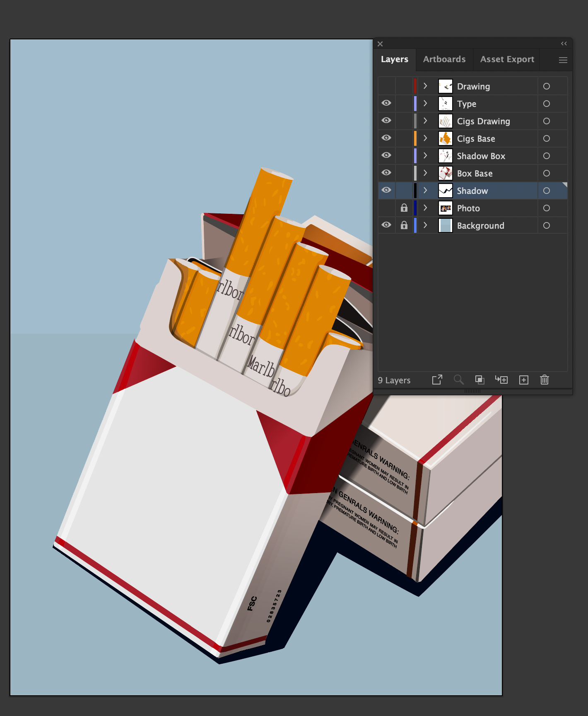This screenshot has height=716, width=588.
Task: Expand the Shadow layer contents
Action: (425, 191)
